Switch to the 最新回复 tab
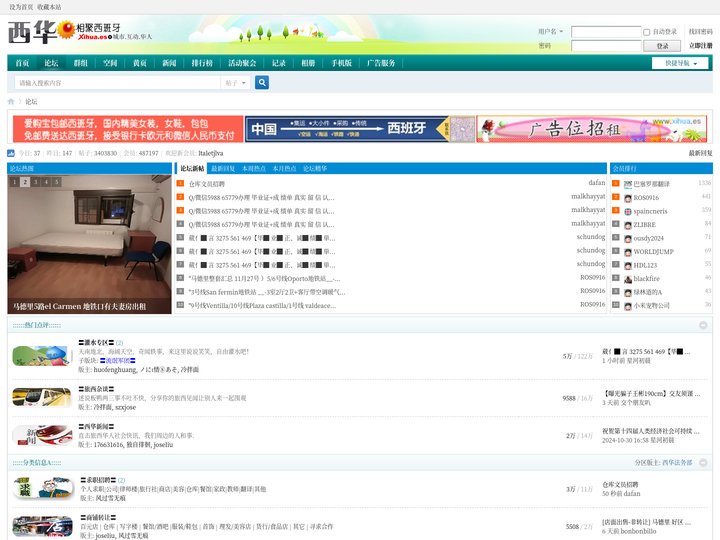The width and height of the screenshot is (720, 540). (x=223, y=169)
